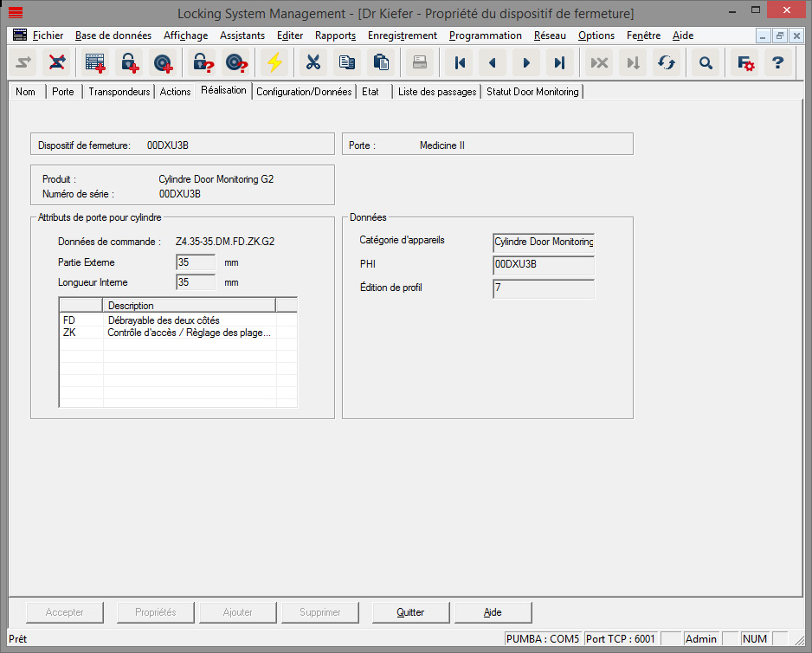The height and width of the screenshot is (653, 812).
Task: Switch to the Statut Door Monitoring tab
Action: point(532,92)
